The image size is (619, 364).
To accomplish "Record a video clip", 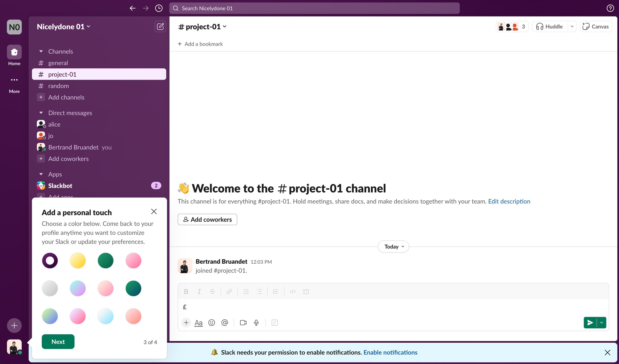I will pos(243,323).
